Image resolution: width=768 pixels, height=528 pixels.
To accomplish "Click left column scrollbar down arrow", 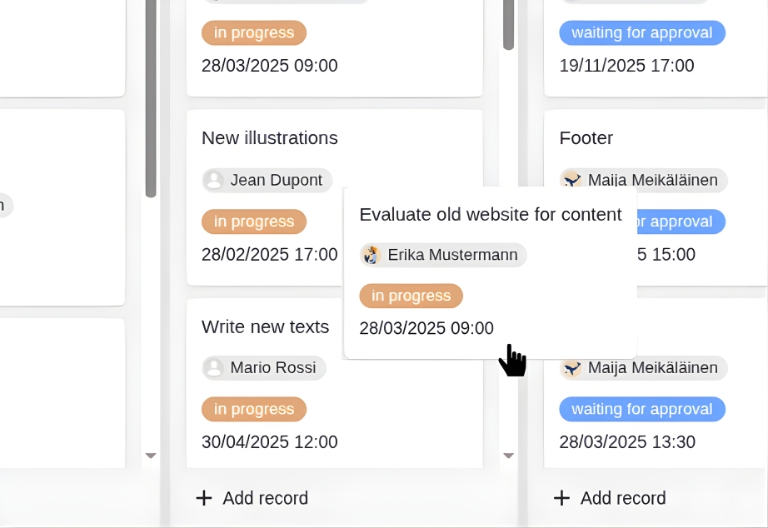I will 151,456.
